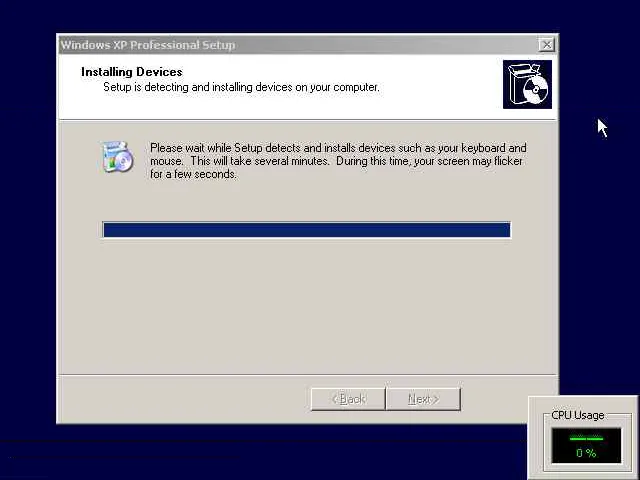Click the grayed-out Next button
The image size is (640, 480).
[x=423, y=399]
